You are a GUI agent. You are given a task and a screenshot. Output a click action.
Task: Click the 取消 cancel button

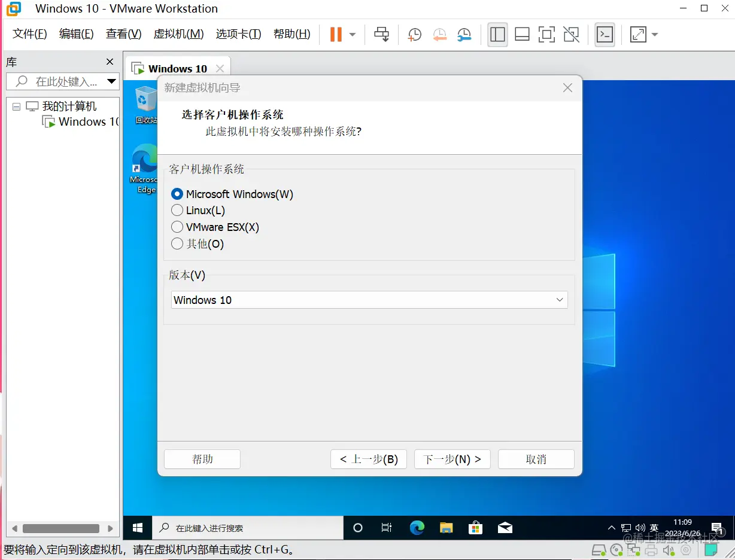(536, 459)
